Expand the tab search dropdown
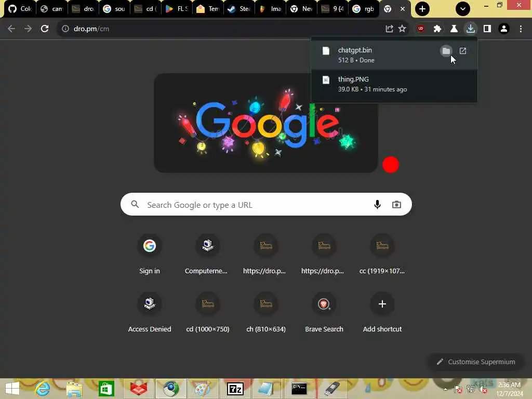 (463, 9)
